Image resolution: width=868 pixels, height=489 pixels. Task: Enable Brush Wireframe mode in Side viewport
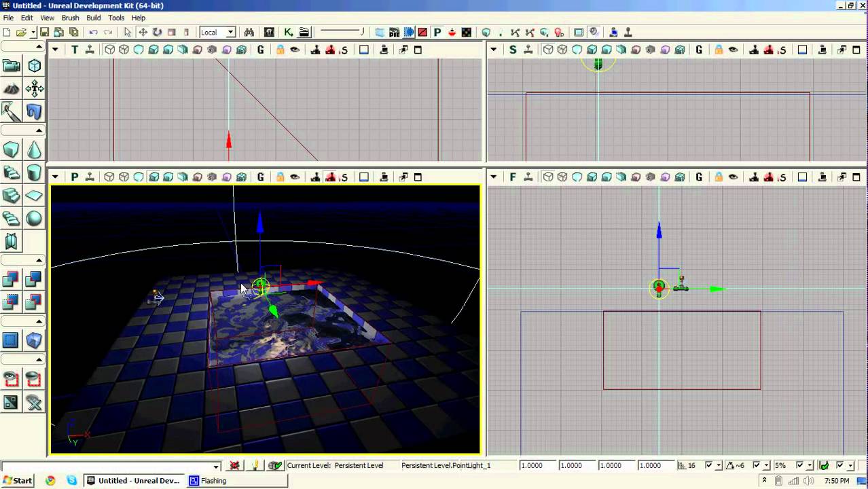pyautogui.click(x=548, y=50)
